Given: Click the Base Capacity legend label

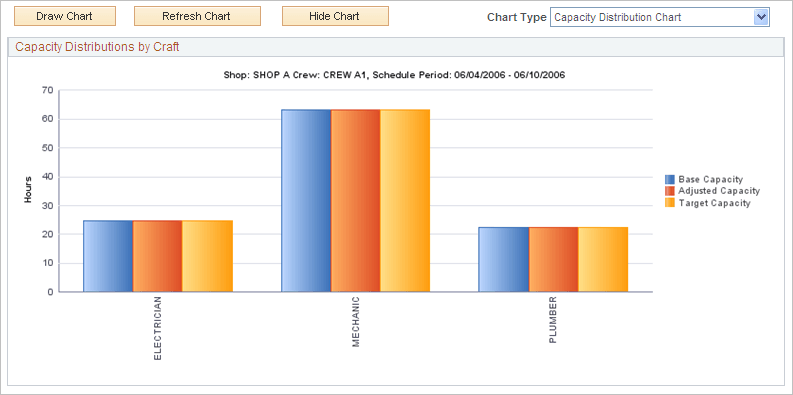Looking at the screenshot, I should 711,179.
